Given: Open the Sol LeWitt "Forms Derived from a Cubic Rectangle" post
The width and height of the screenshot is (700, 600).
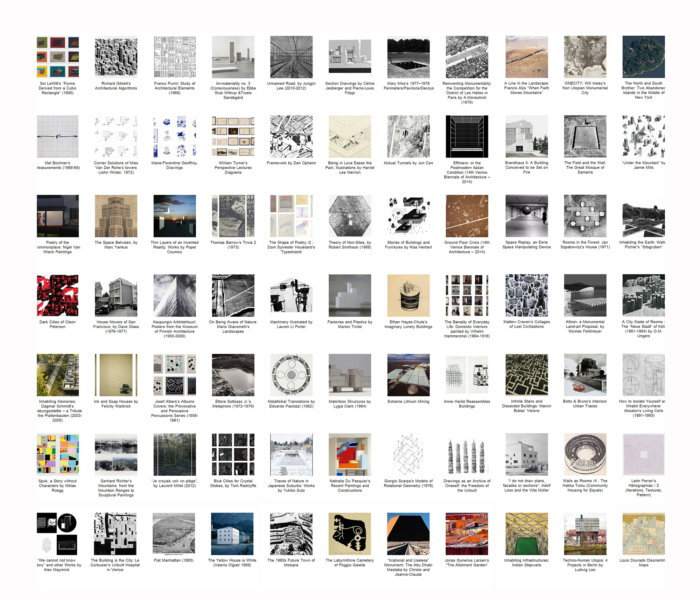Looking at the screenshot, I should [58, 57].
